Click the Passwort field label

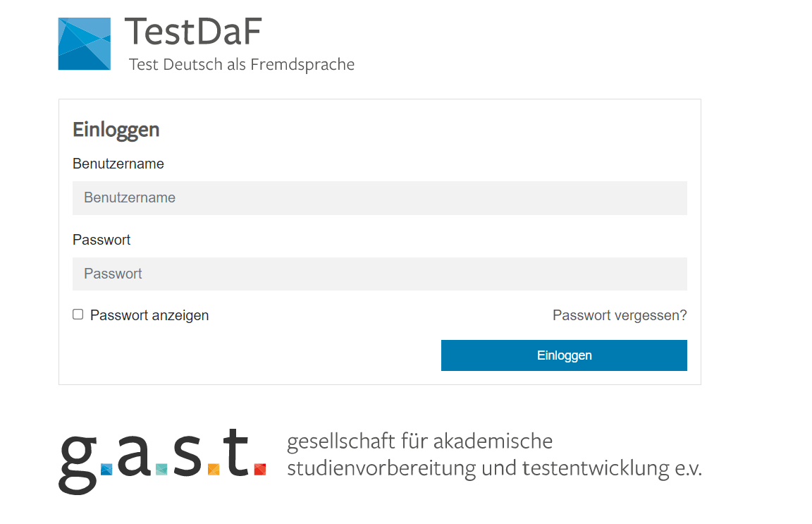(x=101, y=240)
